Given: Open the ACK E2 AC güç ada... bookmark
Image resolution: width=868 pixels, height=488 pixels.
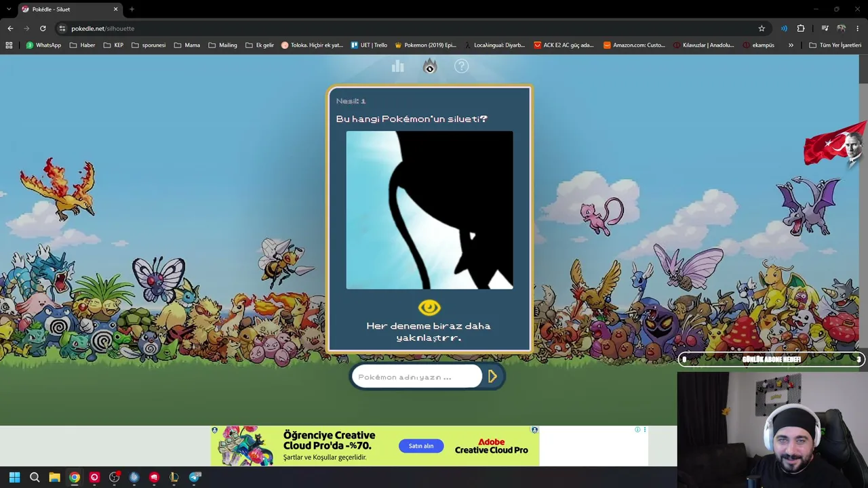Looking at the screenshot, I should [x=564, y=45].
